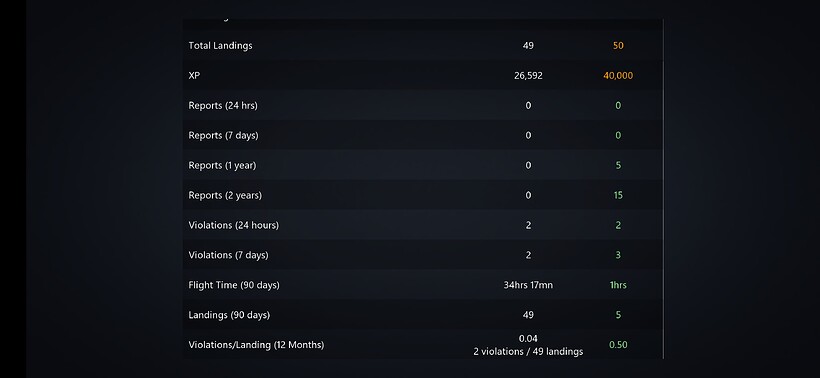Viewport: 820px width, 378px height.
Task: Select the Total Landings row label
Action: click(x=220, y=45)
